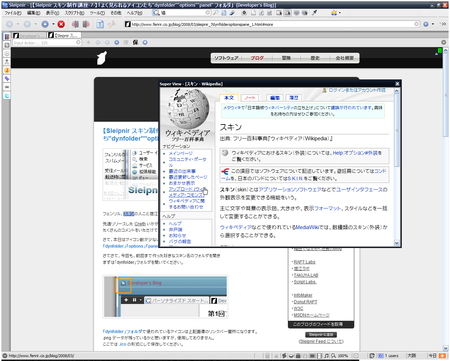The width and height of the screenshot is (450, 361).
Task: Click the 会社概要 navigation tab
Action: [345, 58]
